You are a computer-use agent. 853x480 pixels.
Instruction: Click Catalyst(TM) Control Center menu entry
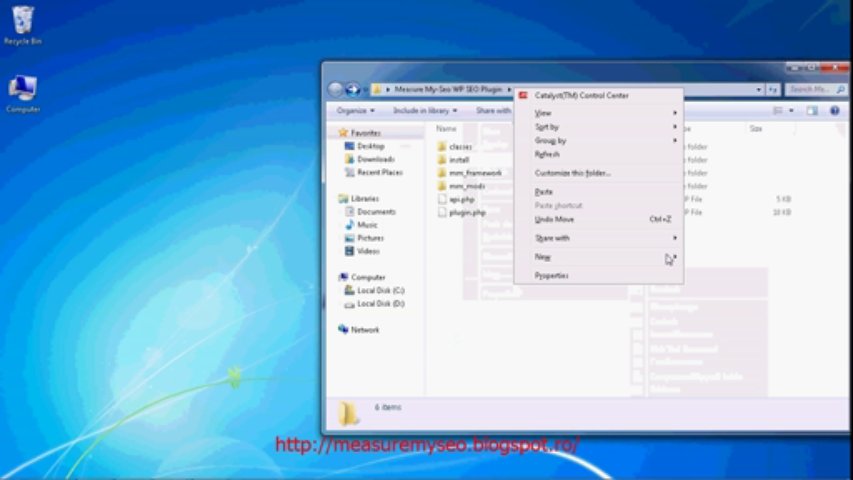point(581,96)
